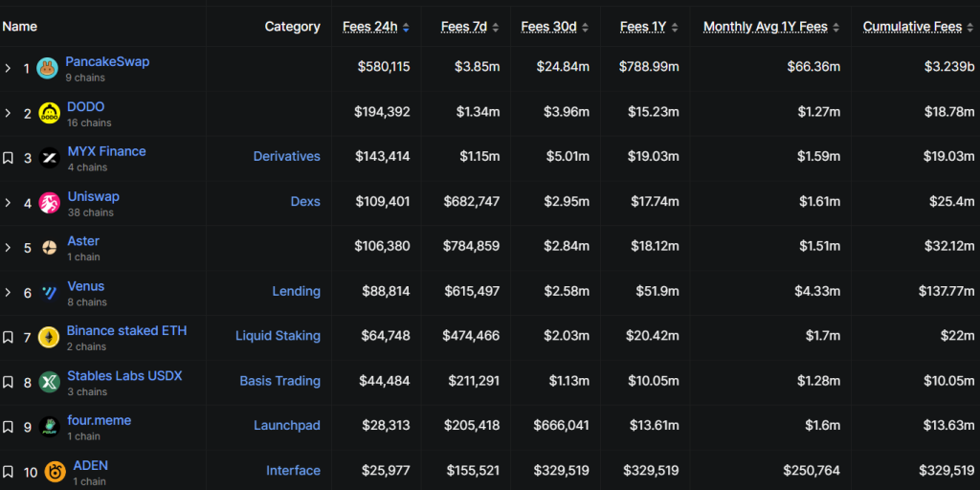
Task: Sort by Fees 7d column
Action: [x=469, y=27]
